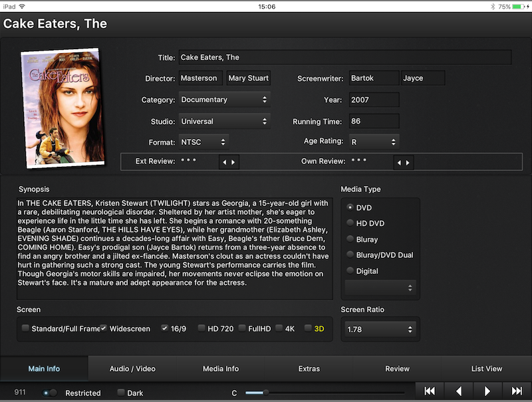Select the Bluray media type
Screen dimensions: 532x402
pyautogui.click(x=350, y=239)
